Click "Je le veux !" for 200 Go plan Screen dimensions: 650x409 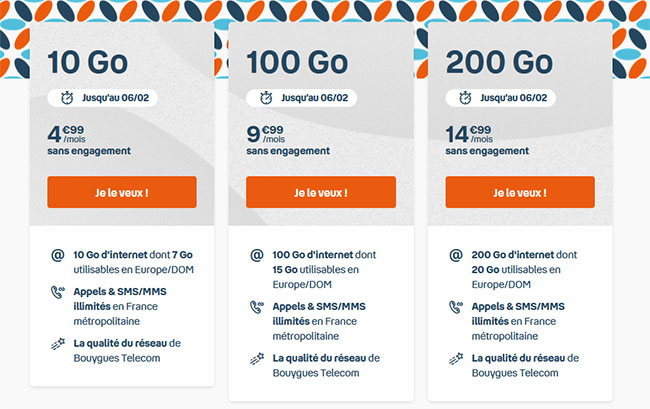520,192
